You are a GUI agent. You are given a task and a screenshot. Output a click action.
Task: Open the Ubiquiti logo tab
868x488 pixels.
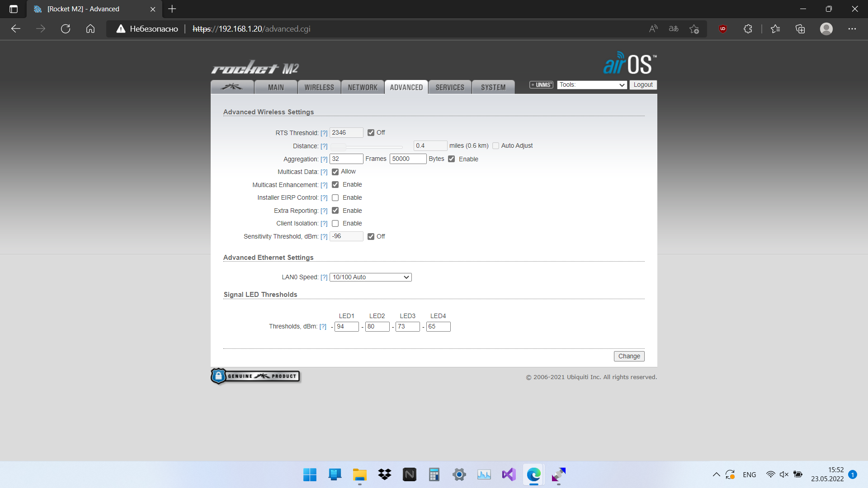point(231,87)
